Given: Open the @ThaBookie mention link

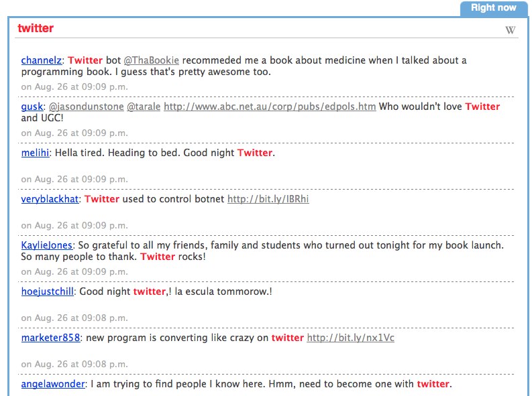Looking at the screenshot, I should [x=152, y=60].
